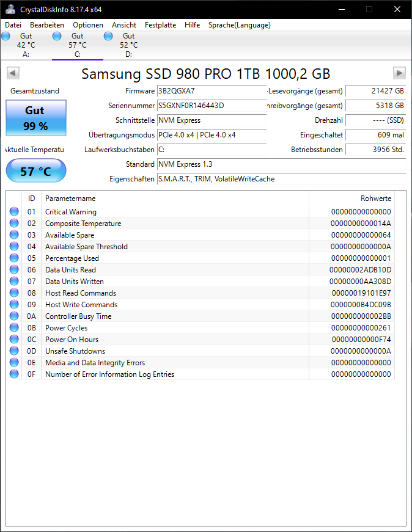Open the Datei menu
Viewport: 412px width, 532px height.
[x=13, y=25]
